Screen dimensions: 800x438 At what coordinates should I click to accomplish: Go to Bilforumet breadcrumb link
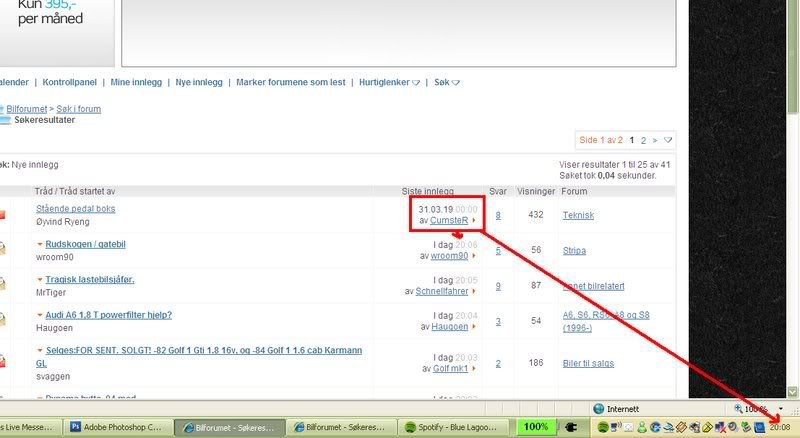[x=27, y=109]
